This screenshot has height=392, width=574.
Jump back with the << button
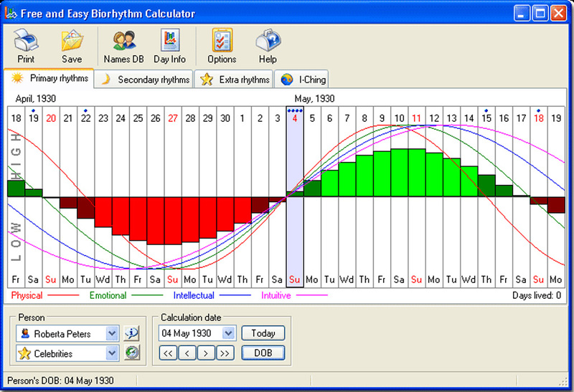click(x=169, y=353)
